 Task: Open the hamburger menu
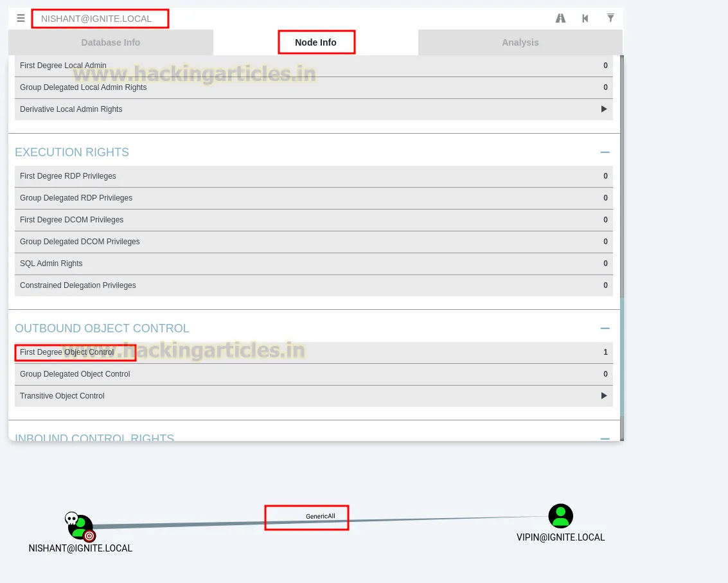point(21,18)
